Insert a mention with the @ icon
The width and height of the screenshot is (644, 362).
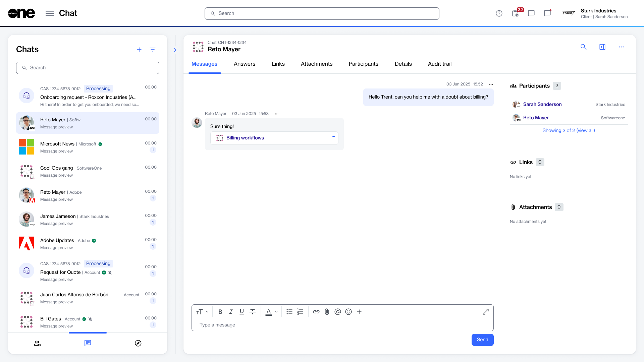337,312
